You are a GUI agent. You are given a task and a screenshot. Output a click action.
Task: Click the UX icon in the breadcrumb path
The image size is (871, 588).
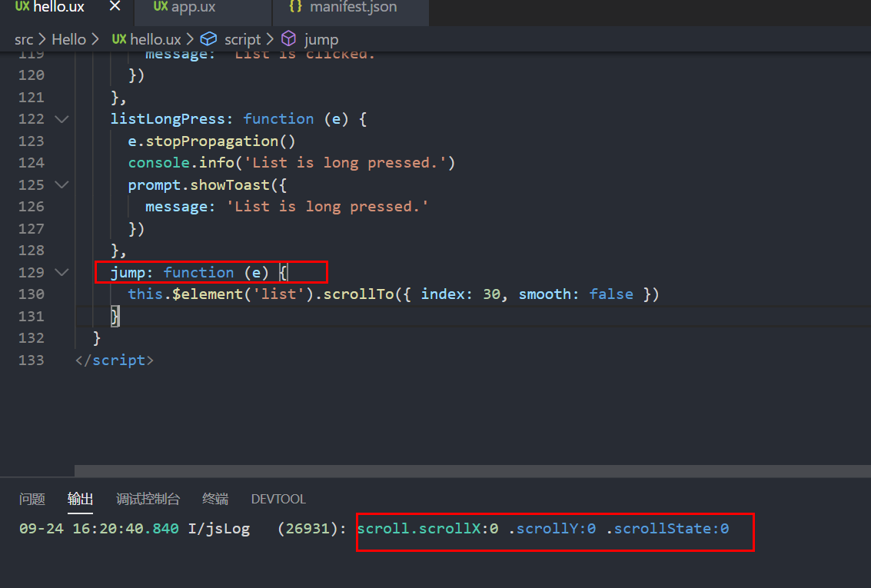[119, 39]
